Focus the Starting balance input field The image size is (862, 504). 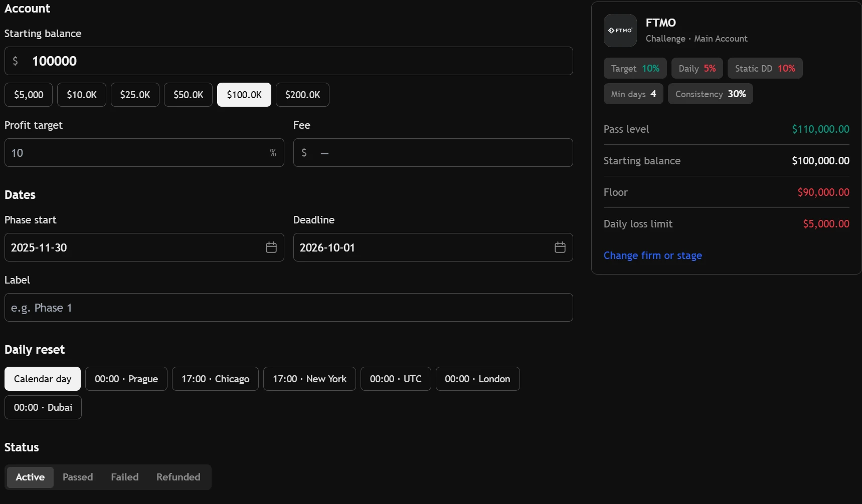[289, 61]
